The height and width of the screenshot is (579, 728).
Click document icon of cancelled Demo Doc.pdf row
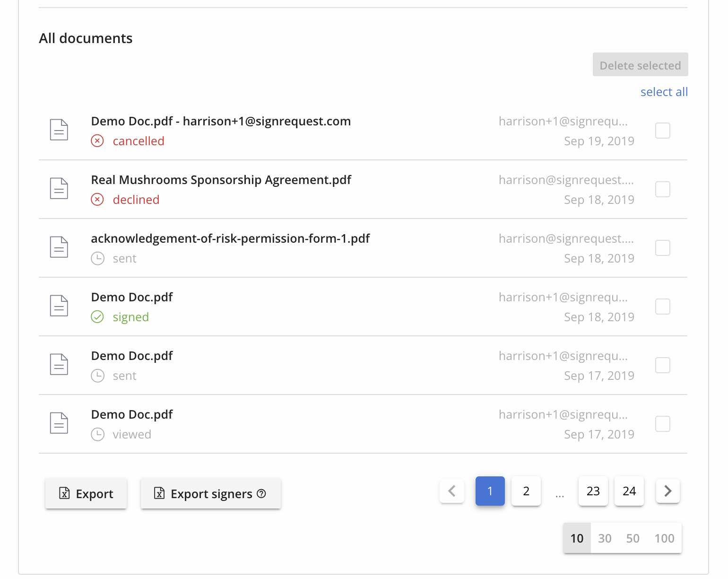(59, 130)
